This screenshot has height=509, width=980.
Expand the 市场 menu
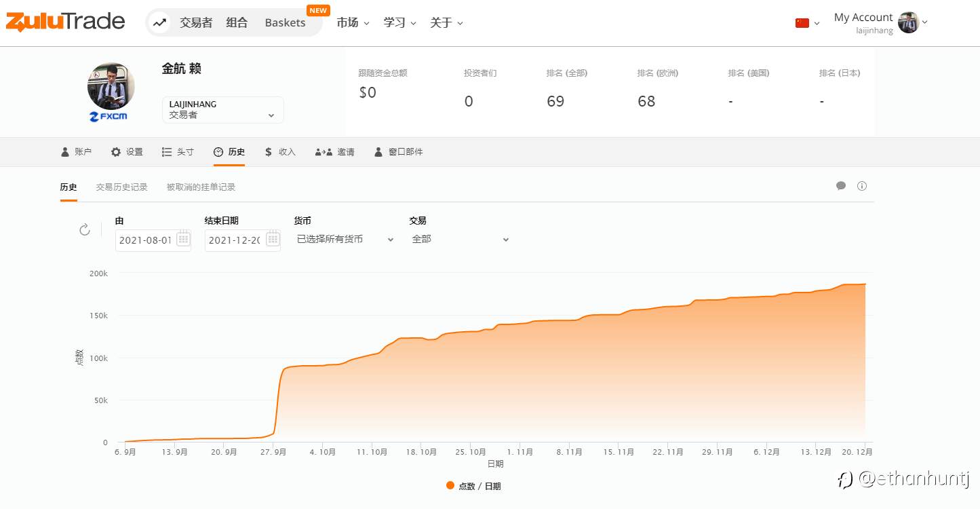tap(353, 22)
